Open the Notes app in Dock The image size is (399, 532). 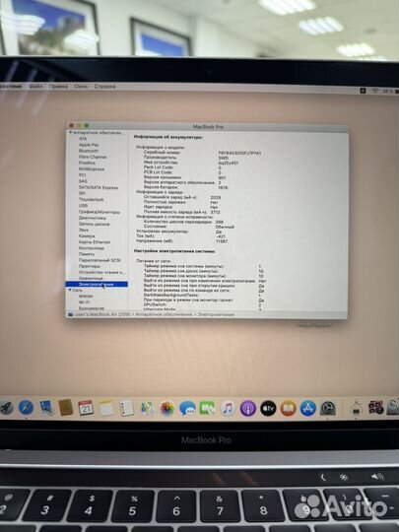[106, 408]
